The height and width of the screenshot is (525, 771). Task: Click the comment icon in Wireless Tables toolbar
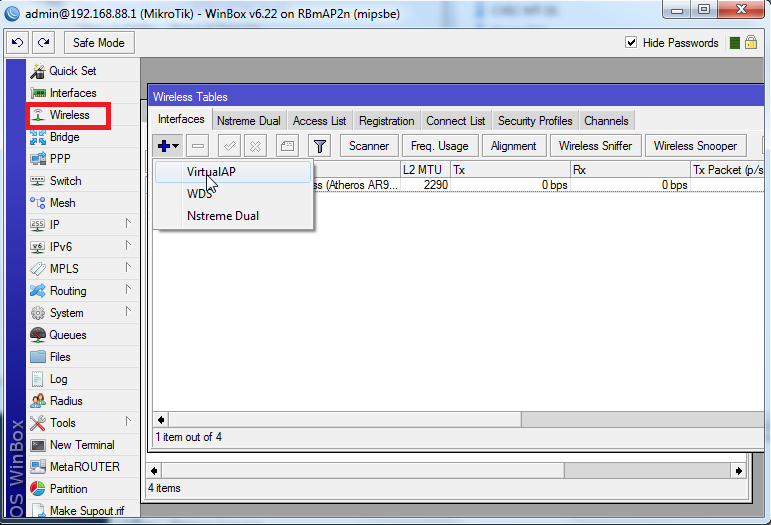point(287,146)
